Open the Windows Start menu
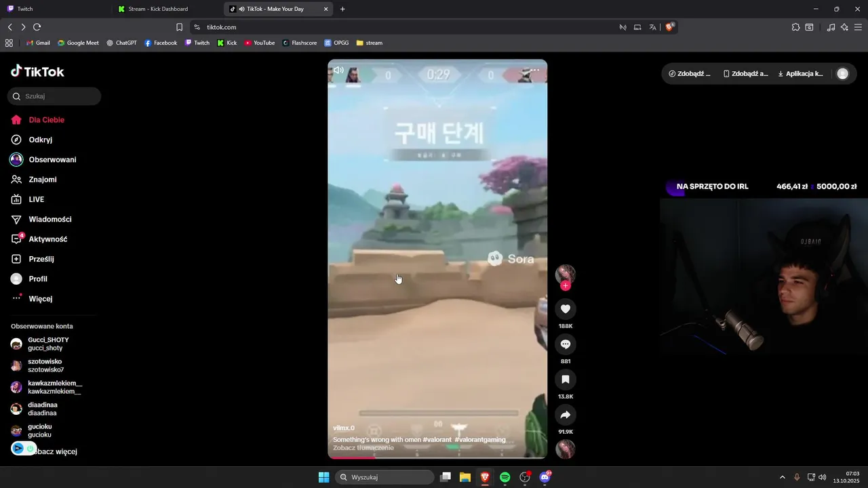 click(x=324, y=477)
